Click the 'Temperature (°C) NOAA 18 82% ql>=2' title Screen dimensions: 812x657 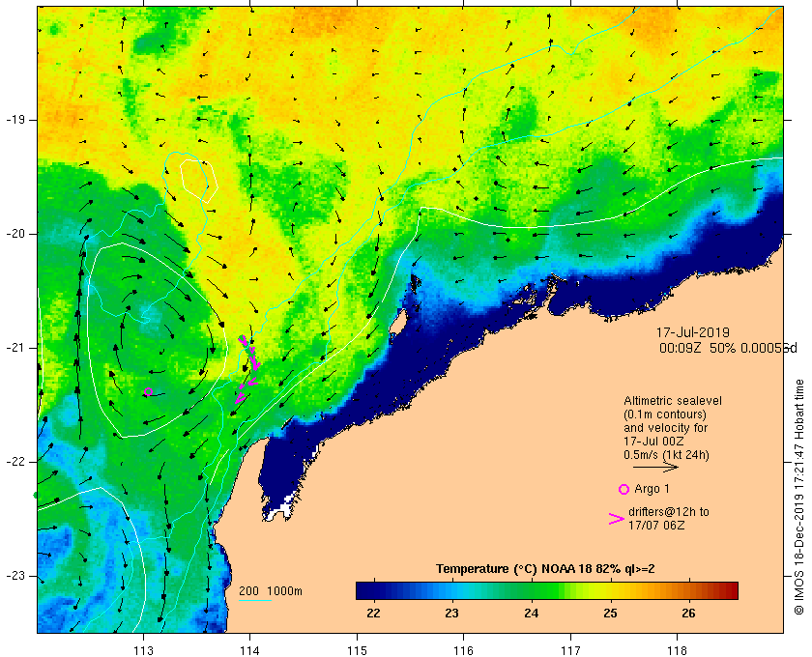coord(545,569)
